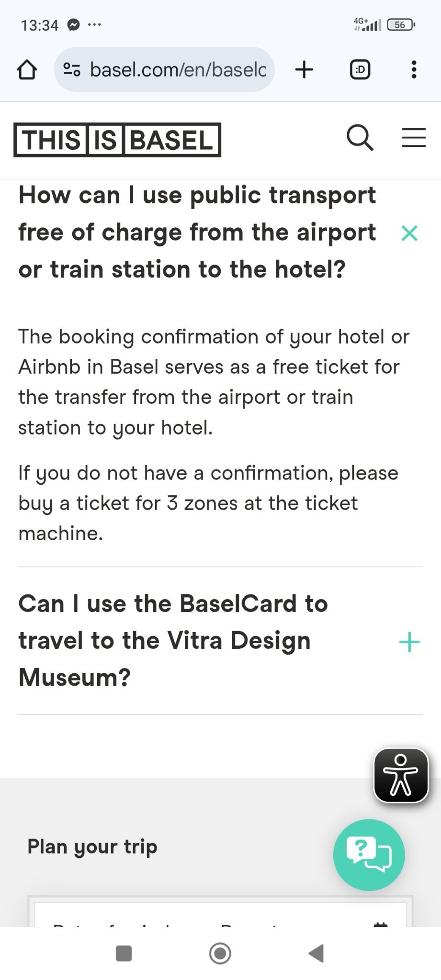The width and height of the screenshot is (441, 980).
Task: Tap the Messenger notification icon
Action: tap(73, 25)
